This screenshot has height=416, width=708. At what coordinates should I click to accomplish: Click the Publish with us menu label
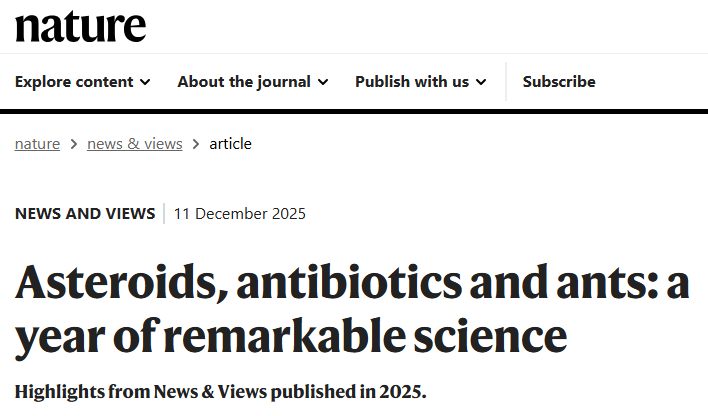[x=412, y=82]
